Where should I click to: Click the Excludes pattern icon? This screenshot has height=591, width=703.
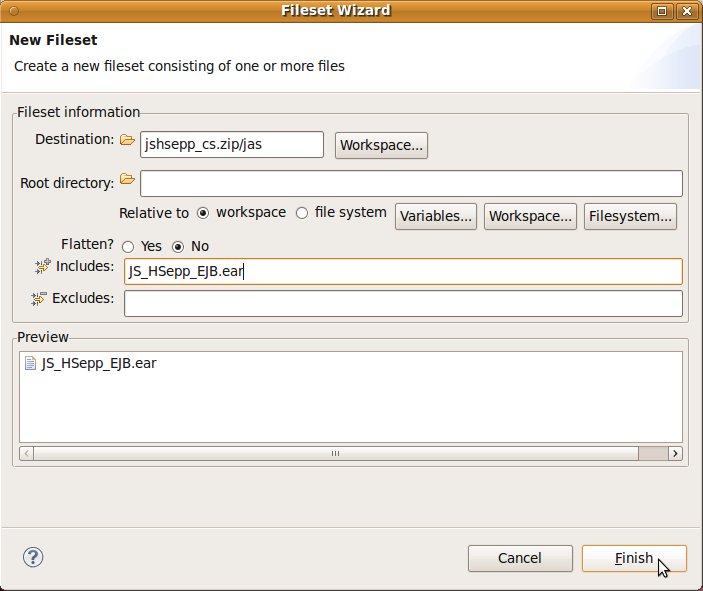pyautogui.click(x=41, y=298)
